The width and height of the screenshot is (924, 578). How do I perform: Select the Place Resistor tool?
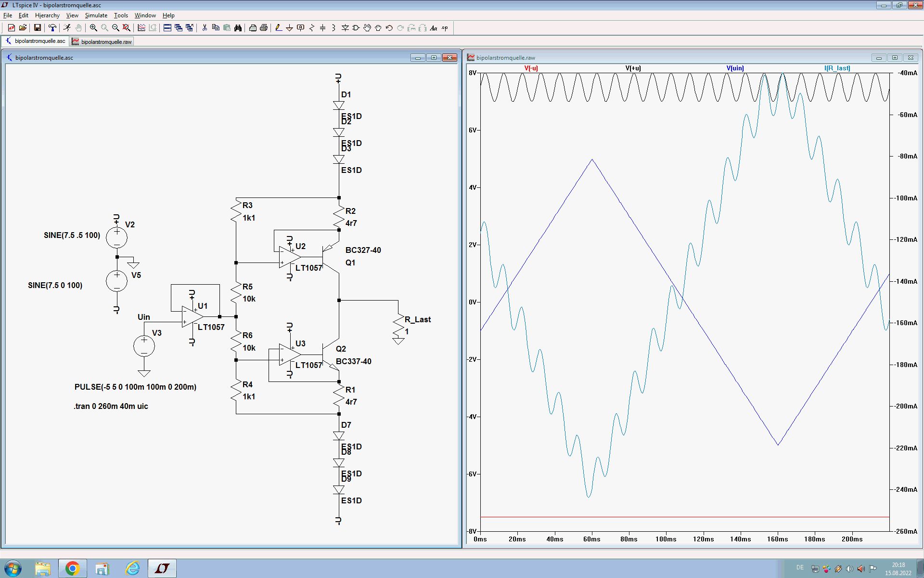[x=311, y=28]
